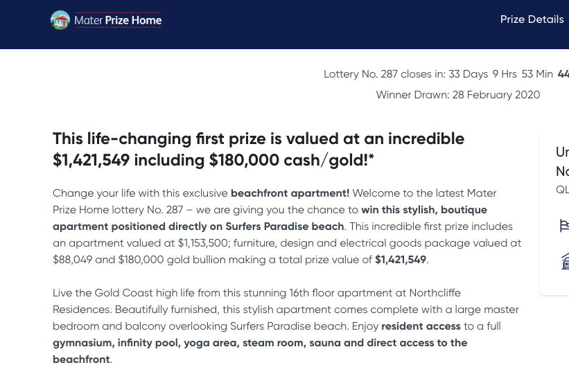
Task: Select the 33 Days countdown value
Action: (x=468, y=74)
